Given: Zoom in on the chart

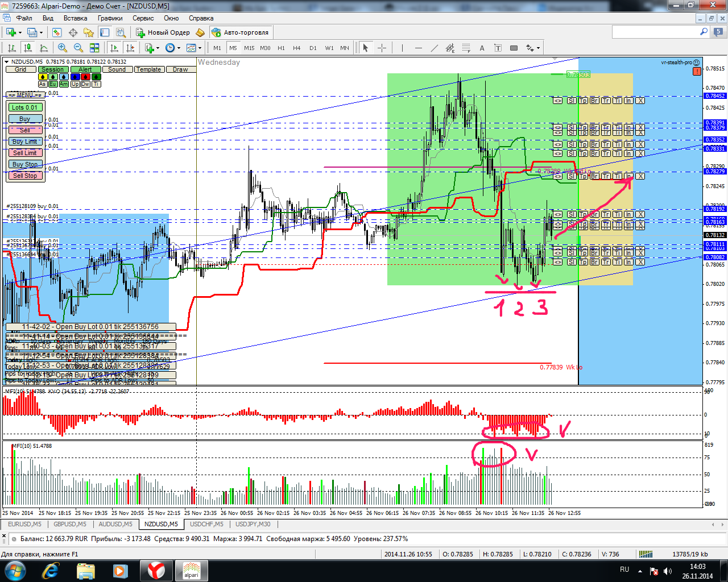Looking at the screenshot, I should (63, 48).
